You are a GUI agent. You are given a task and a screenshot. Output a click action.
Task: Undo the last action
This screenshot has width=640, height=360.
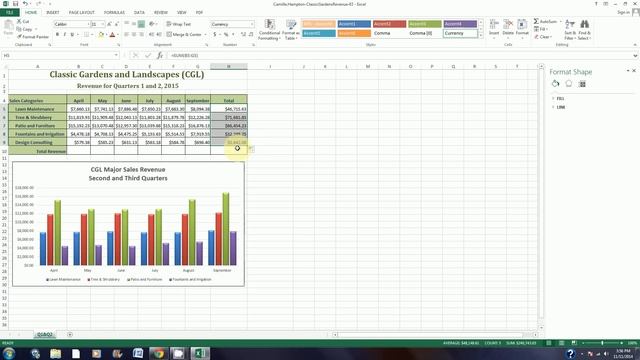point(25,4)
